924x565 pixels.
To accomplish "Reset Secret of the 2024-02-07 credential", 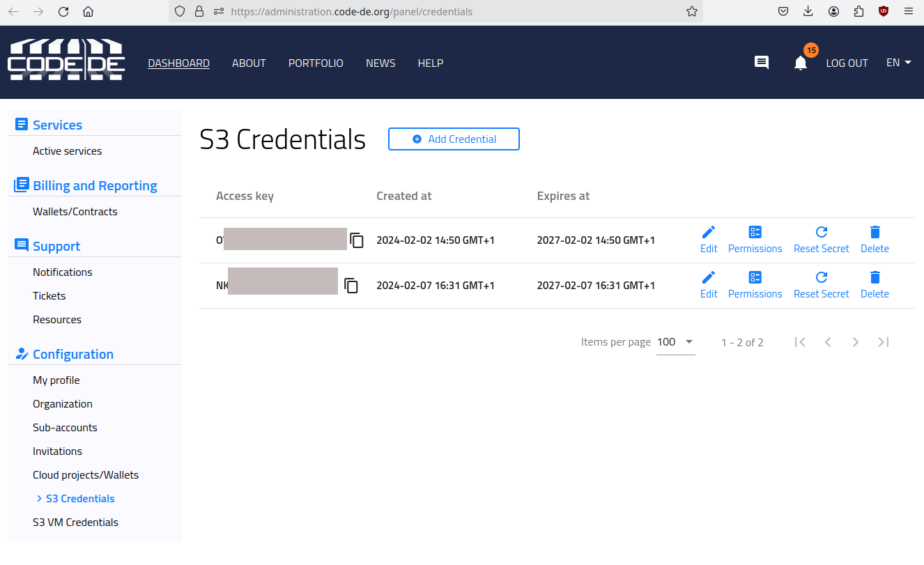I will (x=822, y=285).
